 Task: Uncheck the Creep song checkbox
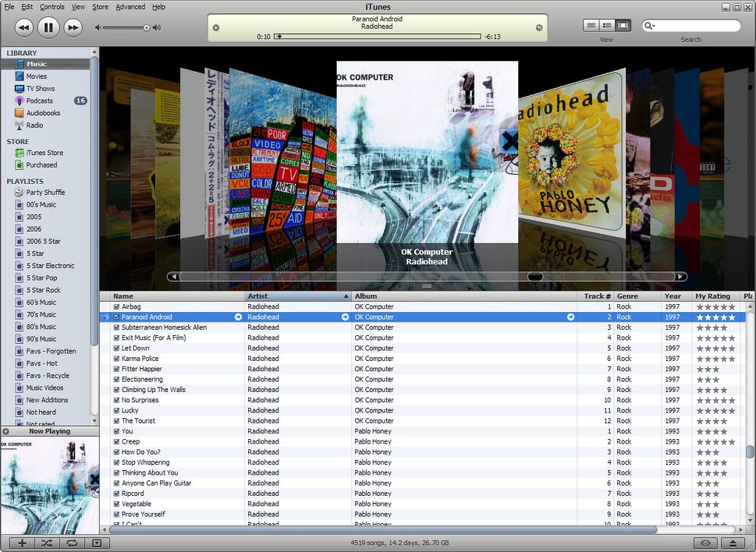(116, 441)
